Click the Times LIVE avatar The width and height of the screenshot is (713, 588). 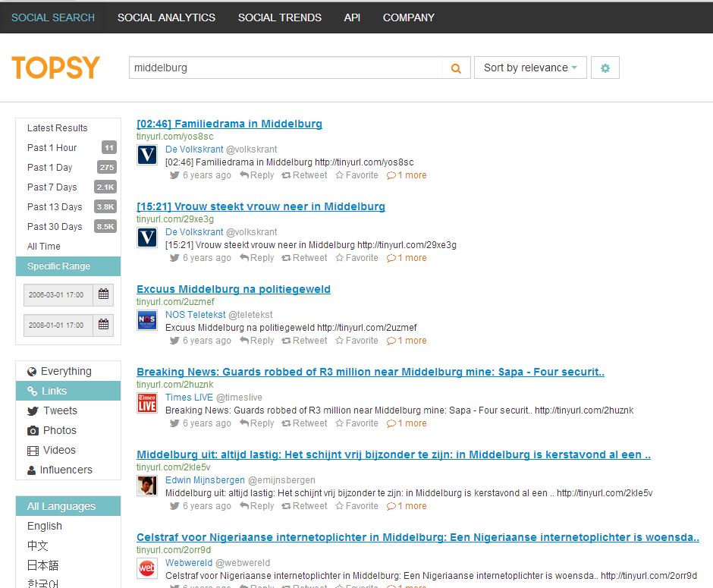click(147, 403)
